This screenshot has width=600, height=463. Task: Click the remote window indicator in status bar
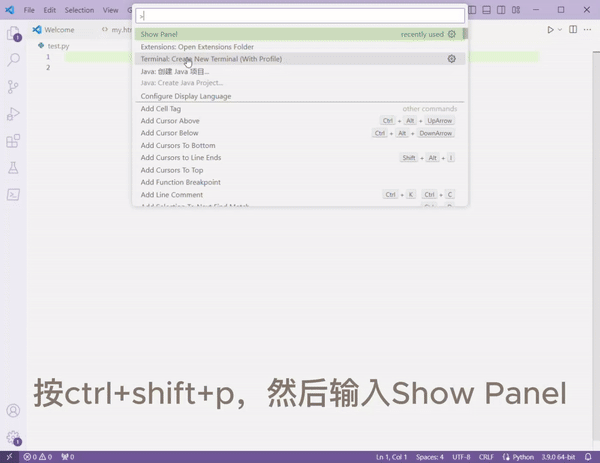9,457
